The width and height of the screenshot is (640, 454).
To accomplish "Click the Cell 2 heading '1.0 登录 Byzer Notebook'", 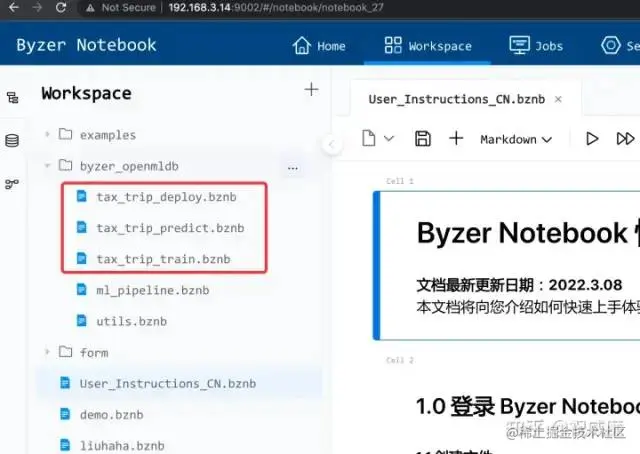I will click(528, 406).
